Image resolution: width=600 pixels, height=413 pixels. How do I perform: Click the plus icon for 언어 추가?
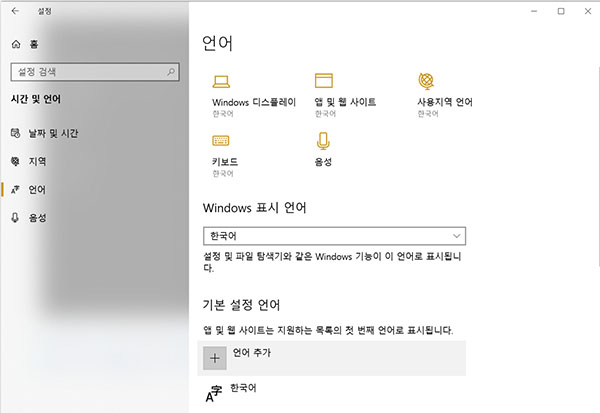[215, 358]
